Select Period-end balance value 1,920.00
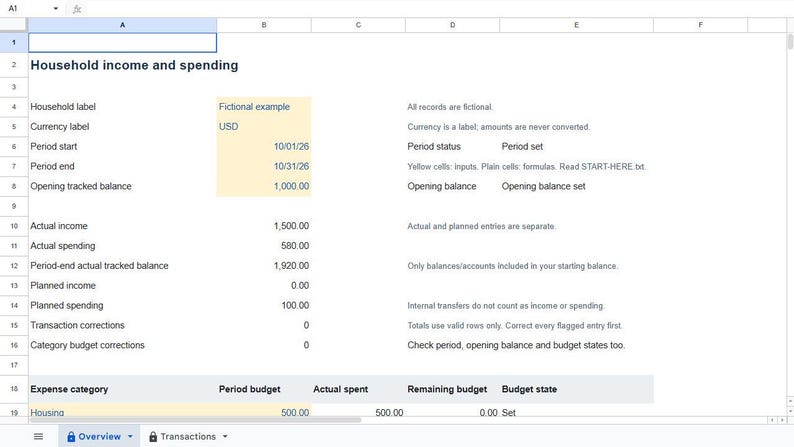The height and width of the screenshot is (447, 794). 264,266
